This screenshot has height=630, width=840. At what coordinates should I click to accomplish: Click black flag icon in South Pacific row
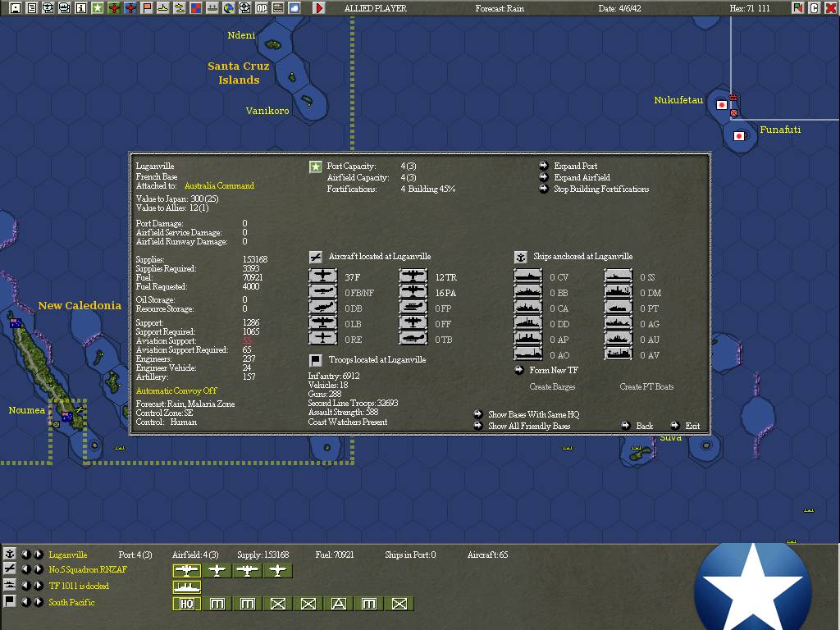tap(9, 601)
